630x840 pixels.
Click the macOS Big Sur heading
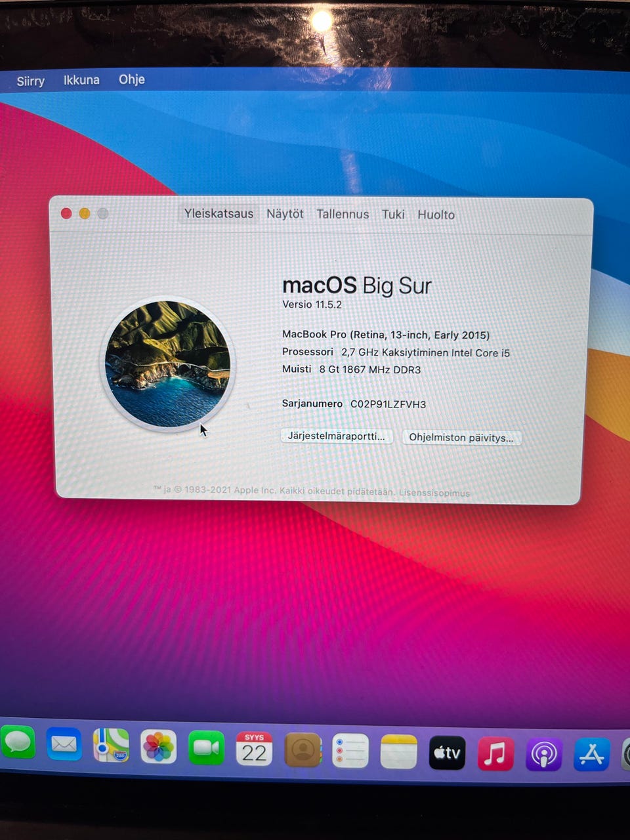356,285
